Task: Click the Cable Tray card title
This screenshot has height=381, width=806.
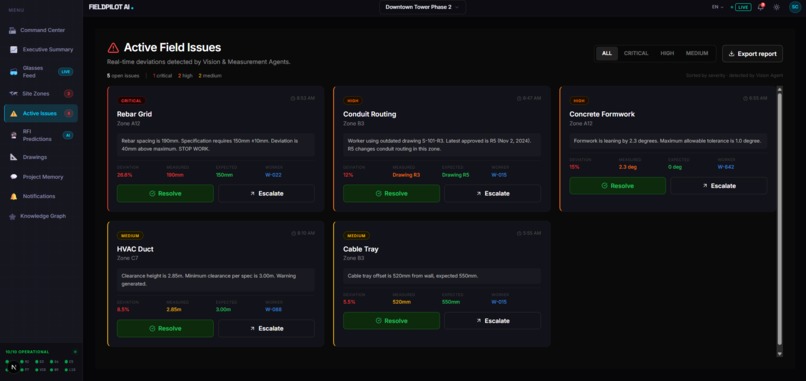Action: [360, 249]
